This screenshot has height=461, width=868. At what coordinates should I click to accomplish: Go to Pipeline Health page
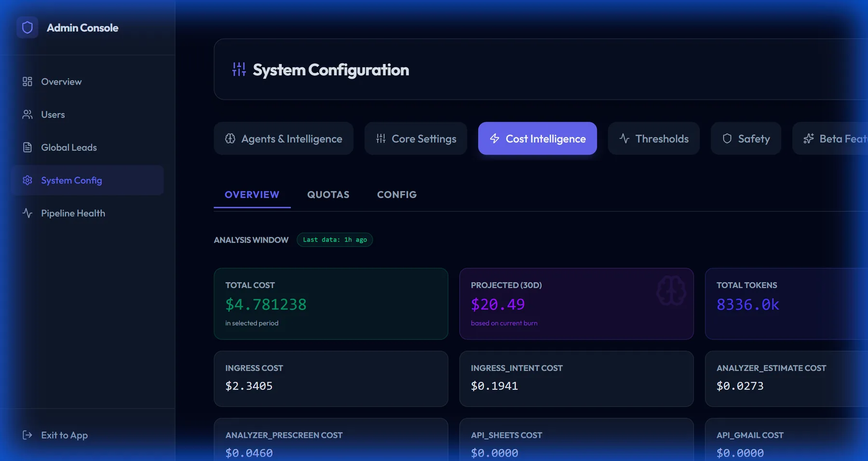[88, 213]
